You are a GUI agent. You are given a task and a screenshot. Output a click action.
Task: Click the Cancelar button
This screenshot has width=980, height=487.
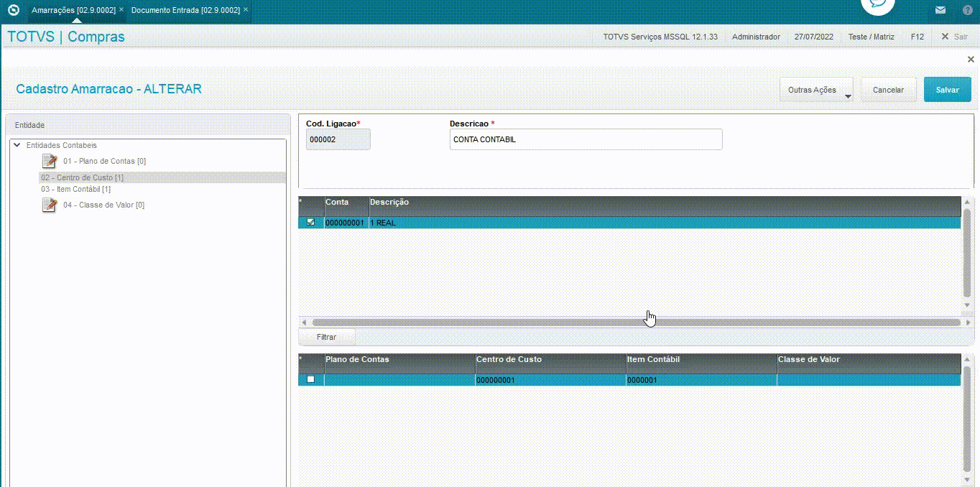[889, 90]
